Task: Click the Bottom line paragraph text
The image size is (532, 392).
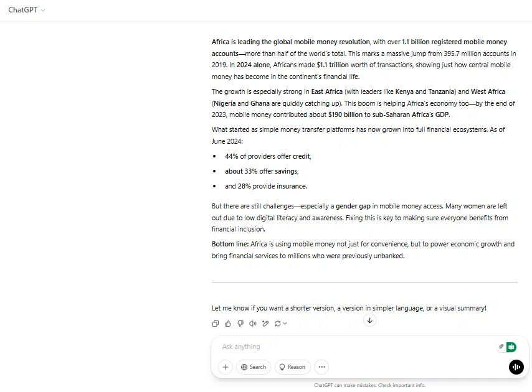Action: [363, 250]
